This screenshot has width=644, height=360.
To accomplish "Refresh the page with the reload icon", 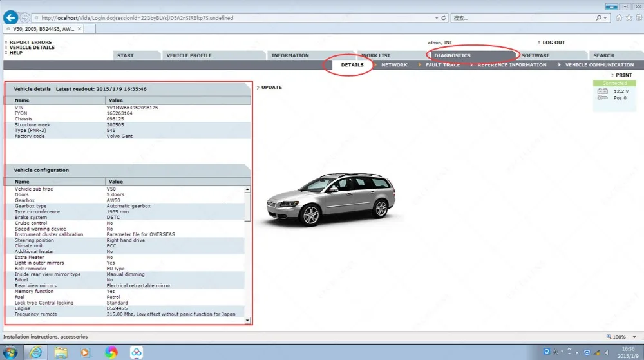I will (x=443, y=18).
